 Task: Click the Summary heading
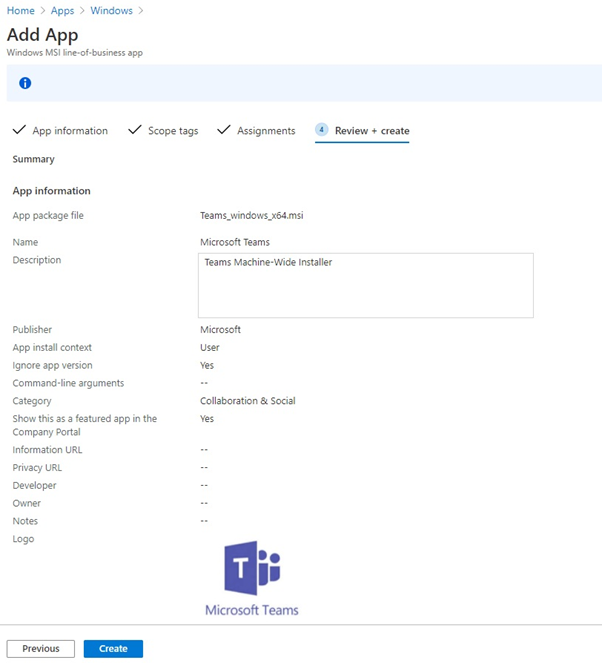(33, 159)
